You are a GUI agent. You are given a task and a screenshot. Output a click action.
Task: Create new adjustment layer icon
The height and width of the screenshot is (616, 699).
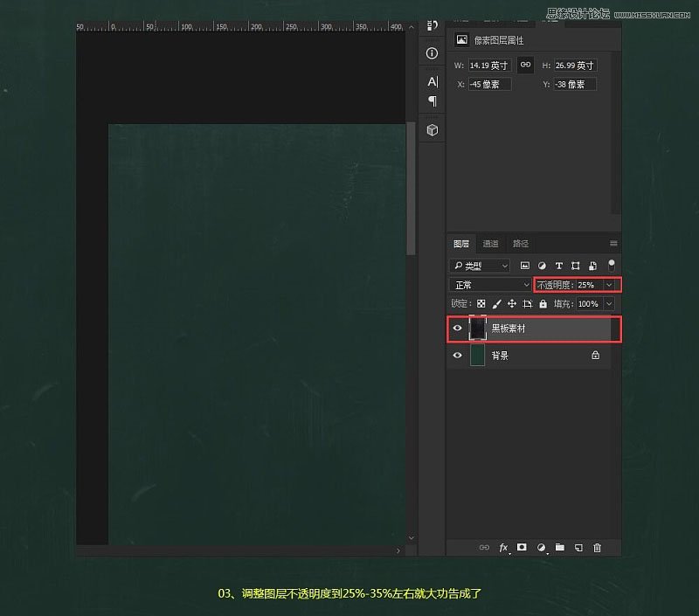[541, 548]
